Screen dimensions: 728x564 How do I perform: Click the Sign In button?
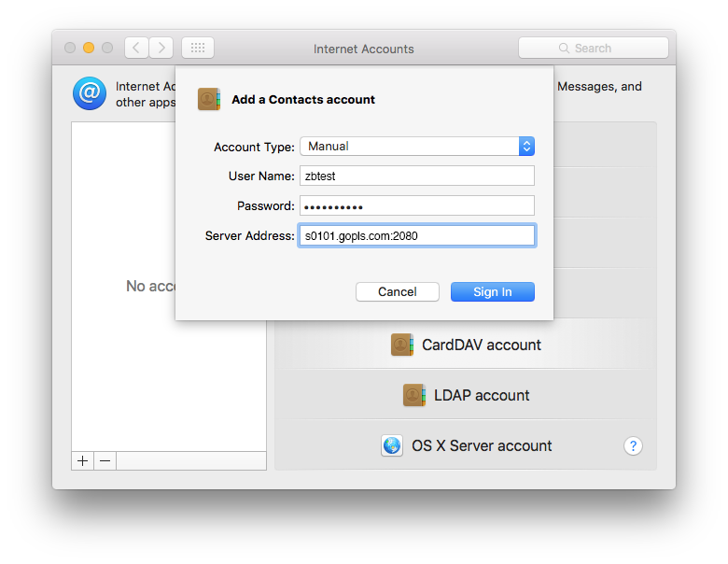[x=492, y=291]
